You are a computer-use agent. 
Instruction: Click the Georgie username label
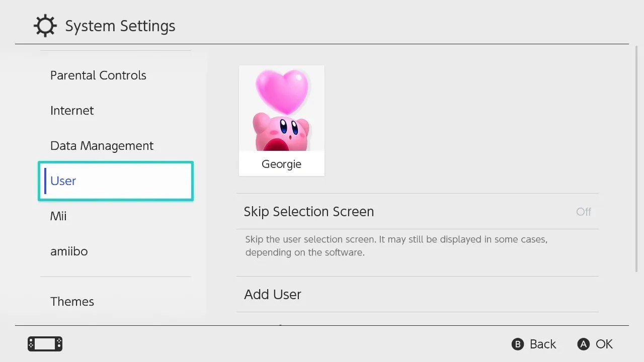[281, 164]
